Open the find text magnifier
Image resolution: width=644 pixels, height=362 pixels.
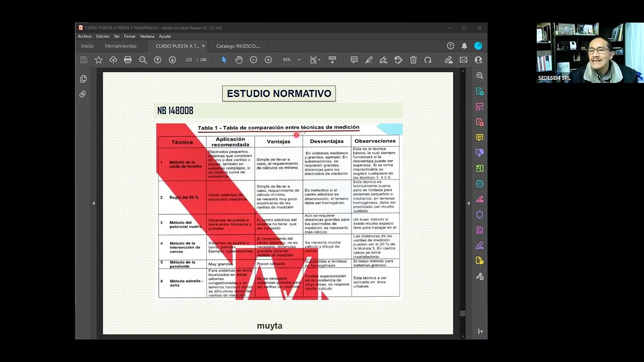click(x=143, y=60)
